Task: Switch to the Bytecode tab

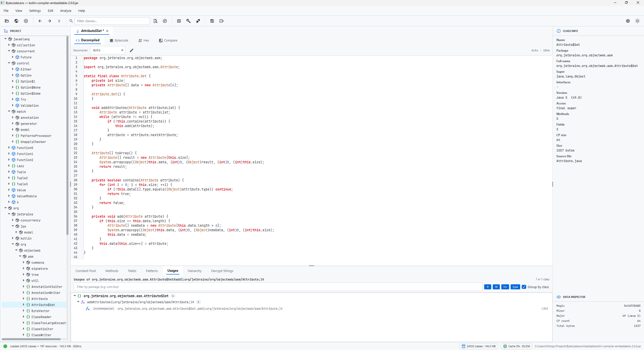Action: pyautogui.click(x=119, y=40)
